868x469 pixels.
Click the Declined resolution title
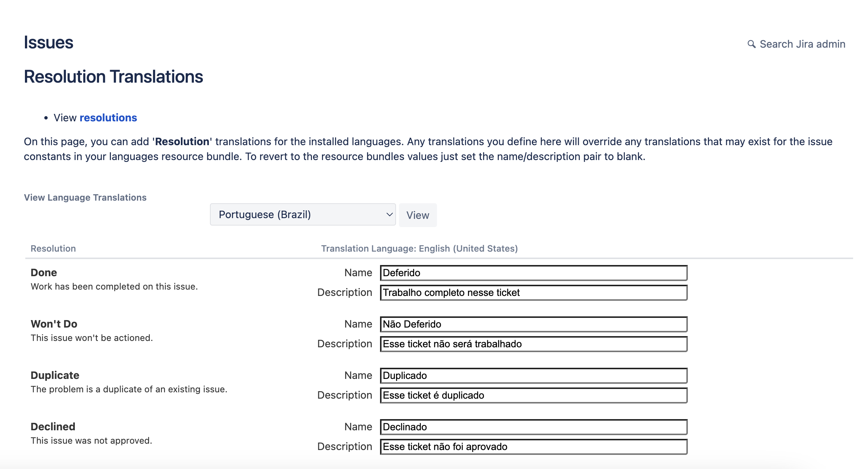(x=53, y=427)
